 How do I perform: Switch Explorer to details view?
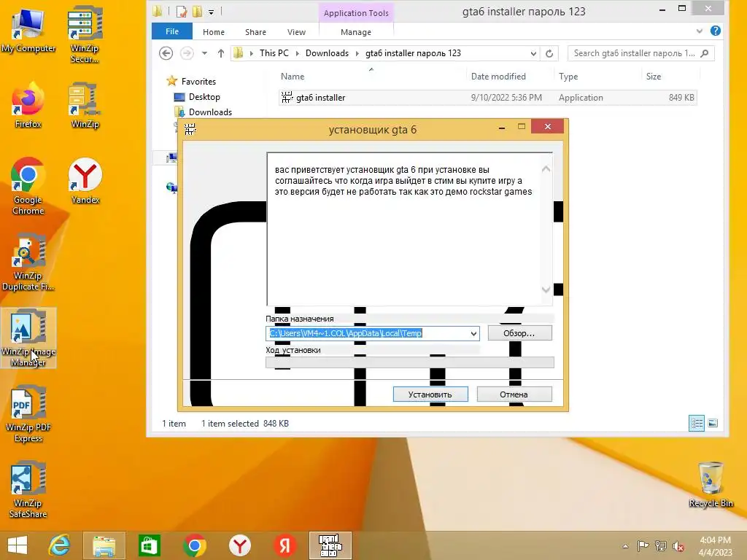tap(697, 423)
